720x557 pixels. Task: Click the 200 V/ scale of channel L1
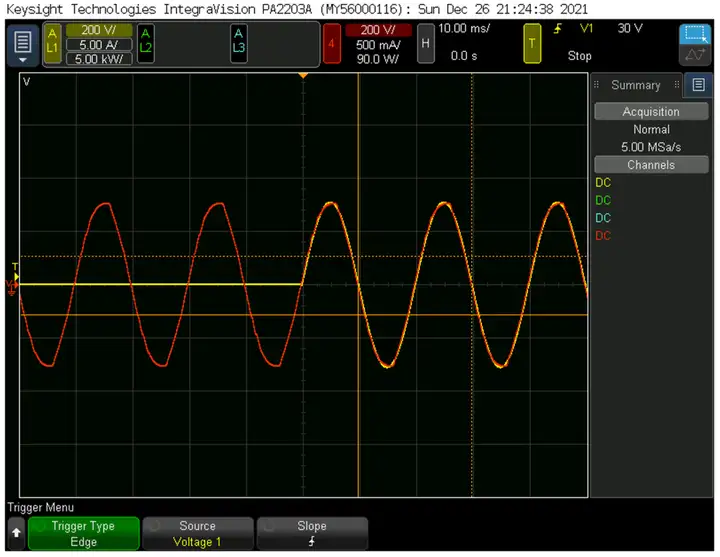click(99, 30)
